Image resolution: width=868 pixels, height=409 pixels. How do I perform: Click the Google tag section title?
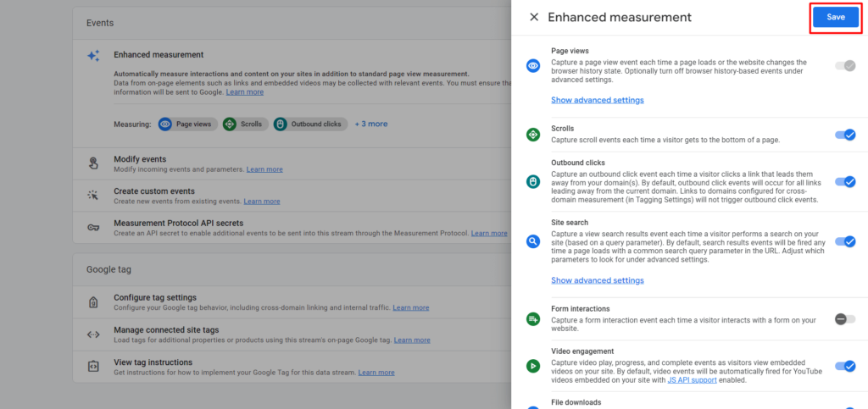pyautogui.click(x=108, y=270)
